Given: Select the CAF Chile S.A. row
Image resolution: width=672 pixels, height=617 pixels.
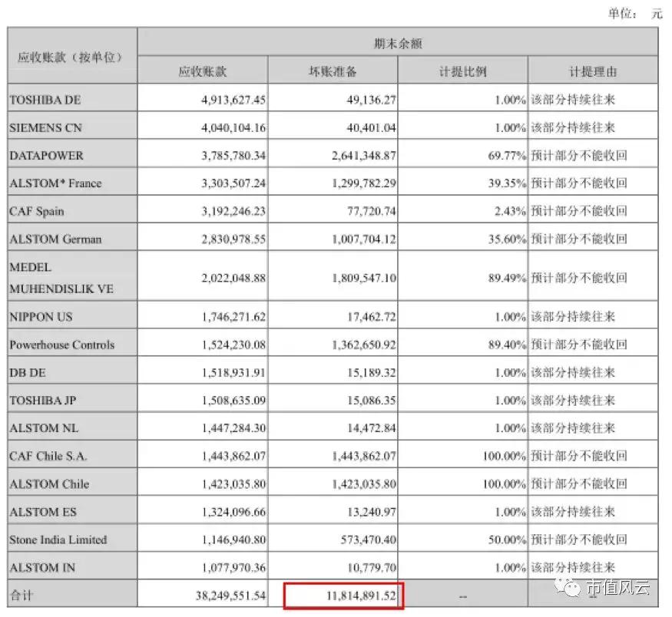Looking at the screenshot, I should coord(48,455).
